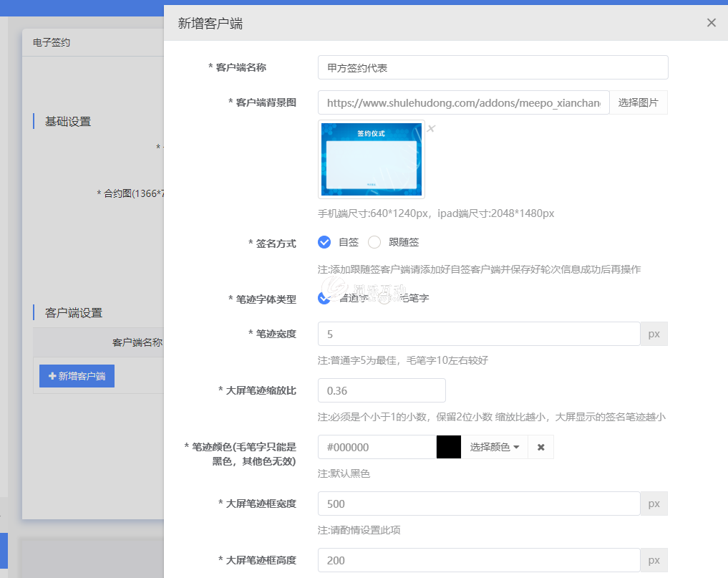The image size is (728, 578).
Task: Click the px label next to 大屏笔迹框高度
Action: click(654, 560)
